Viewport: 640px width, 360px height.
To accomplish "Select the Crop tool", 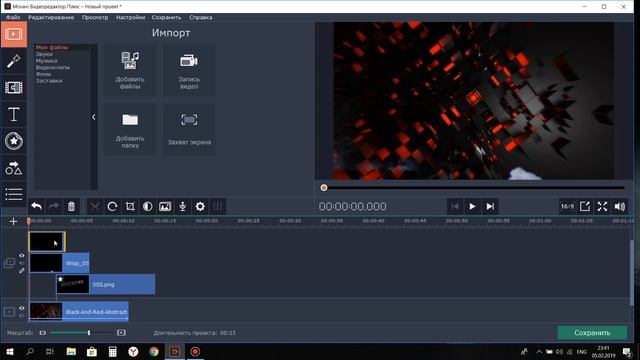I will (130, 207).
